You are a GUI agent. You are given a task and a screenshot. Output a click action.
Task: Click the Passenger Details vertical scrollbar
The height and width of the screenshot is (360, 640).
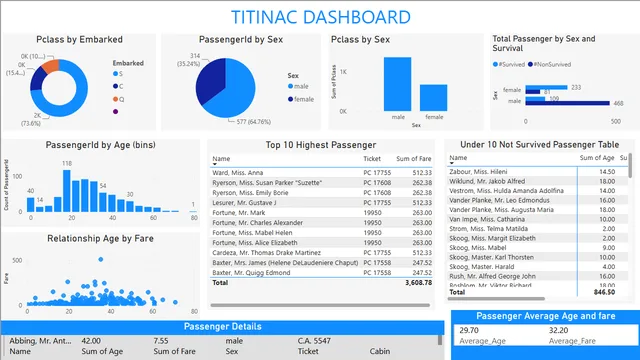(x=440, y=340)
